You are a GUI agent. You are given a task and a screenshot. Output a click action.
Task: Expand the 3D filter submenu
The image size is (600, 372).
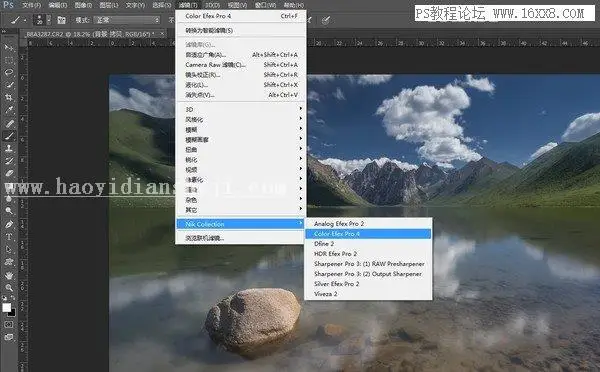[x=240, y=109]
